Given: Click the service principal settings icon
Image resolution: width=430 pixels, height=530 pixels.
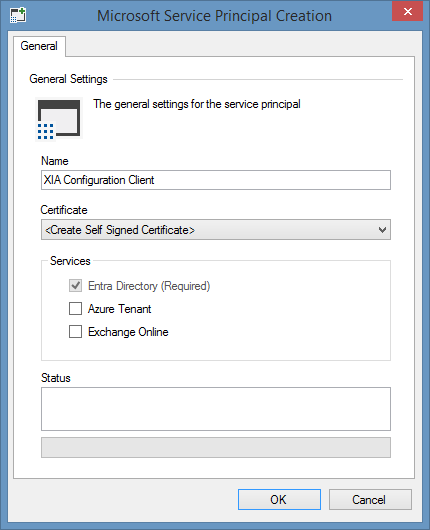Looking at the screenshot, I should (59, 119).
